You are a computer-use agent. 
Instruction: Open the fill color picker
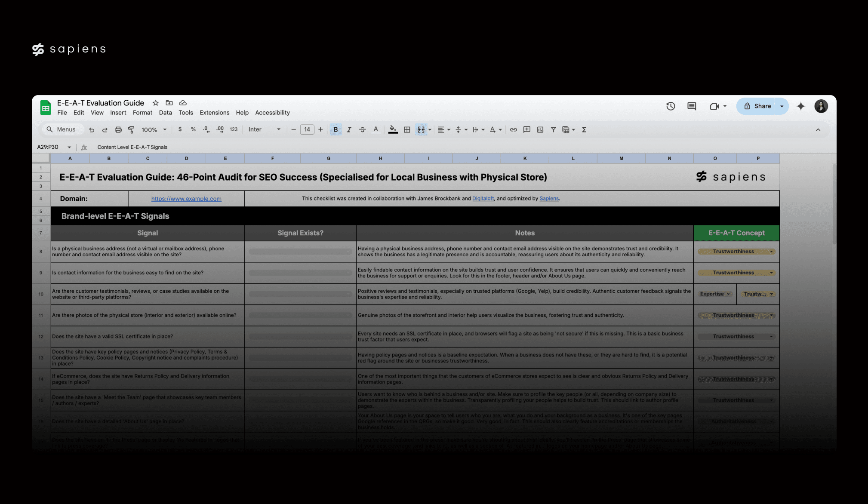[x=393, y=129]
